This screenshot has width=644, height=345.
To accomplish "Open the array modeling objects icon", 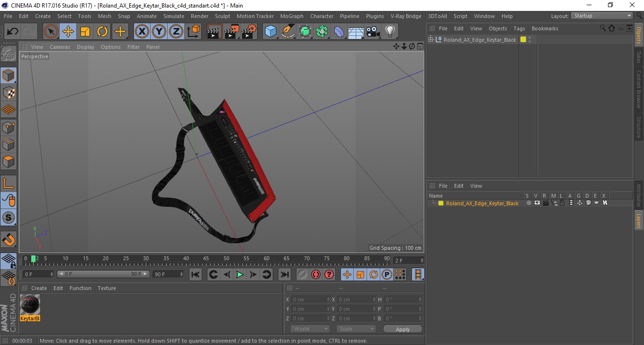I will [x=322, y=32].
